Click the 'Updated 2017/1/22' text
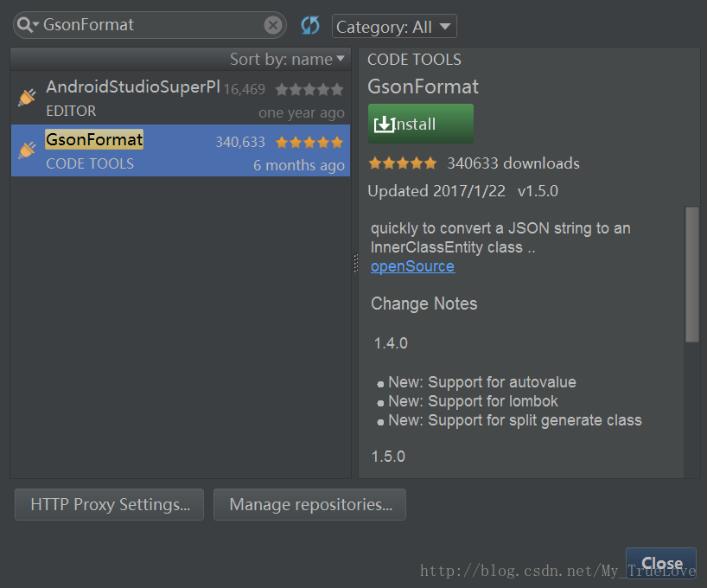 point(436,191)
